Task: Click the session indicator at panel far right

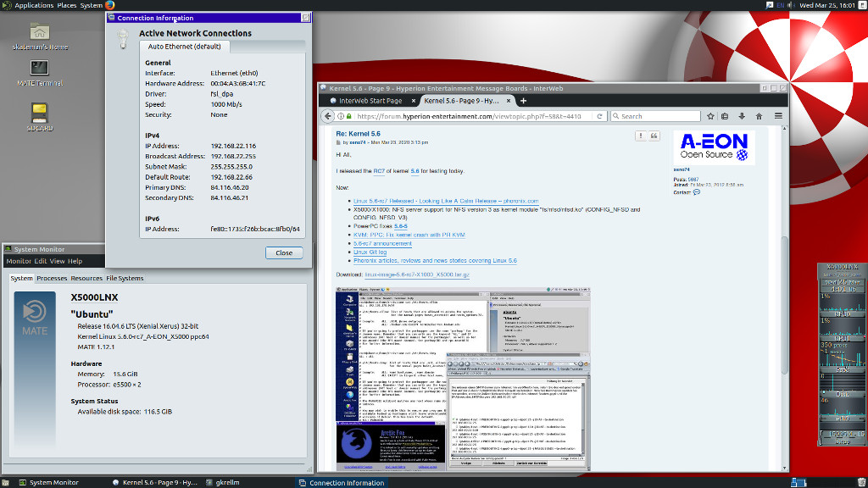Action: 861,5
